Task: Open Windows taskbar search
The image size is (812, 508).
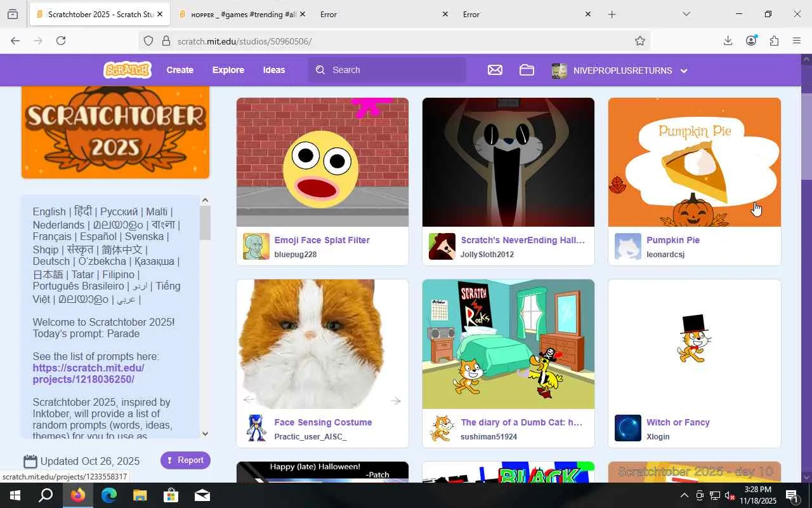Action: click(x=46, y=495)
